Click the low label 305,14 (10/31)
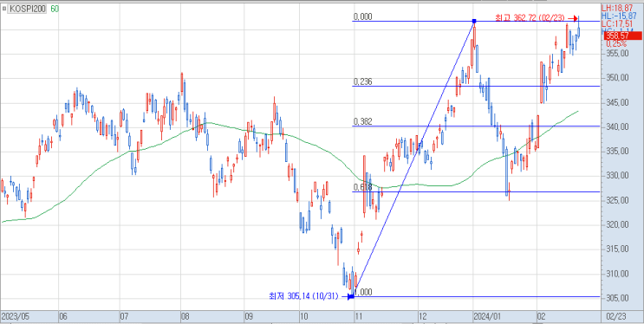644x324 pixels. pos(303,296)
